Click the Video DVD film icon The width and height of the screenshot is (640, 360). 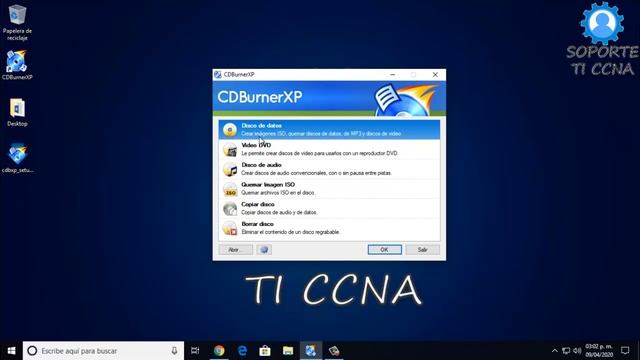[230, 149]
